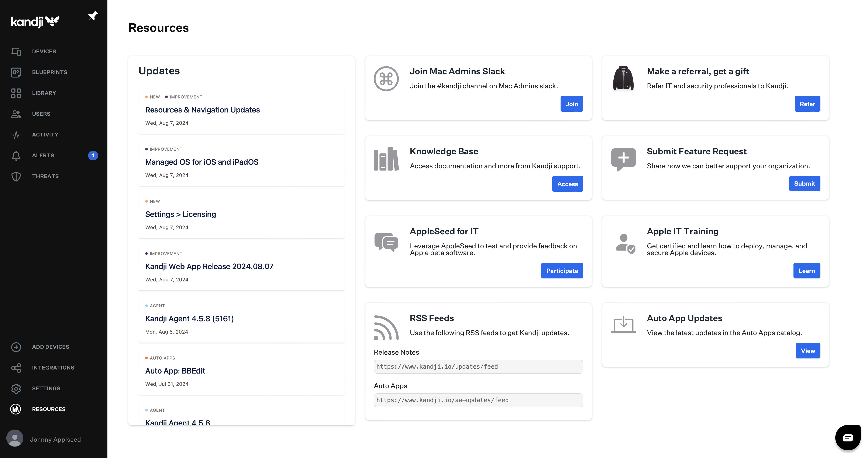Click the Participate button for AppleSeed

tap(562, 271)
